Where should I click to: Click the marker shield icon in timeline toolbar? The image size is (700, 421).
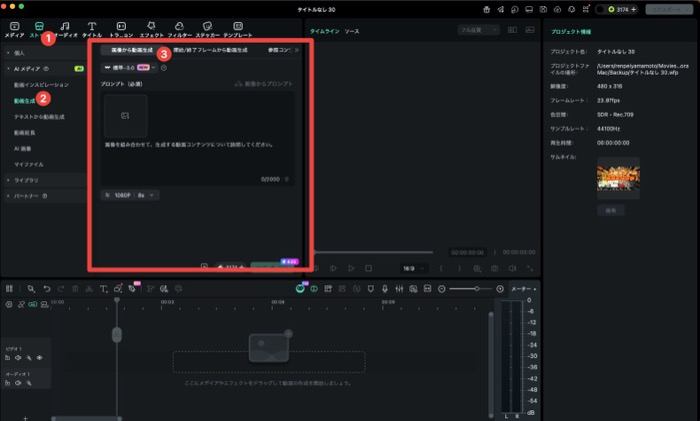[371, 289]
